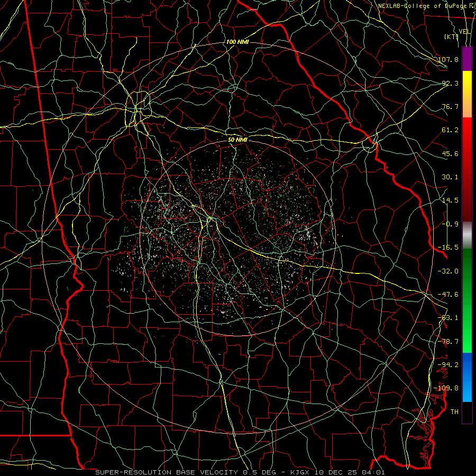The width and height of the screenshot is (476, 476).
Task: Click the TH legend label
Action: (x=454, y=411)
